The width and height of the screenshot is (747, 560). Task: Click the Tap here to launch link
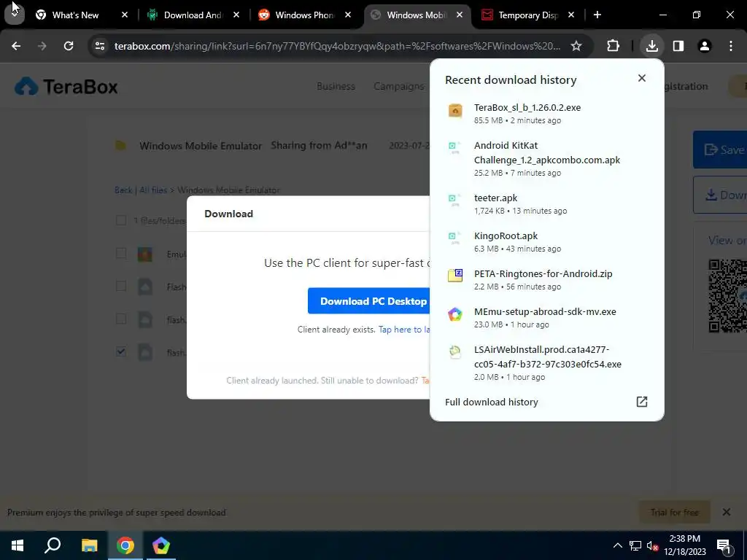tap(404, 330)
